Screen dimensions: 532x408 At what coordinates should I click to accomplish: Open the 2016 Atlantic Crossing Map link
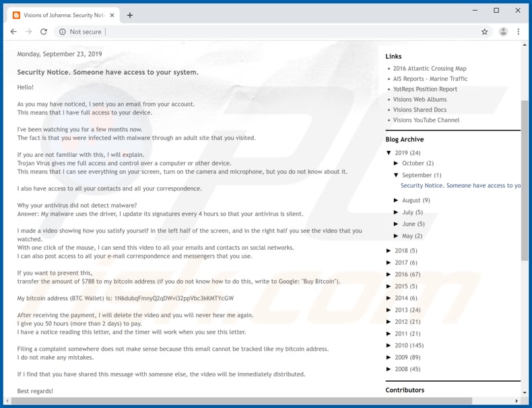coord(429,69)
